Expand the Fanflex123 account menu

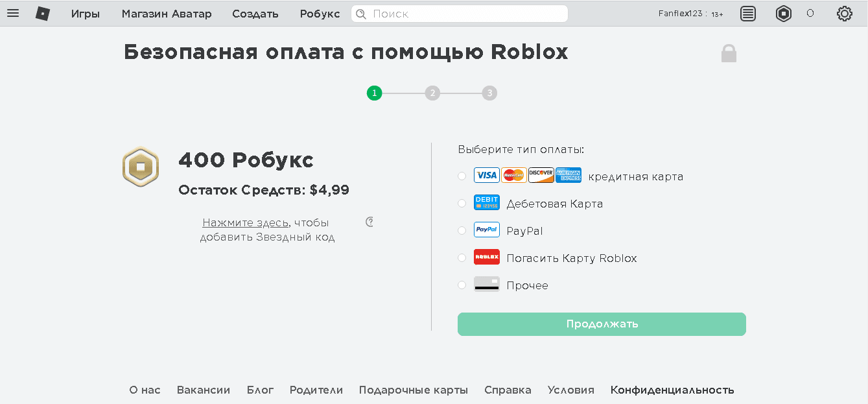690,13
